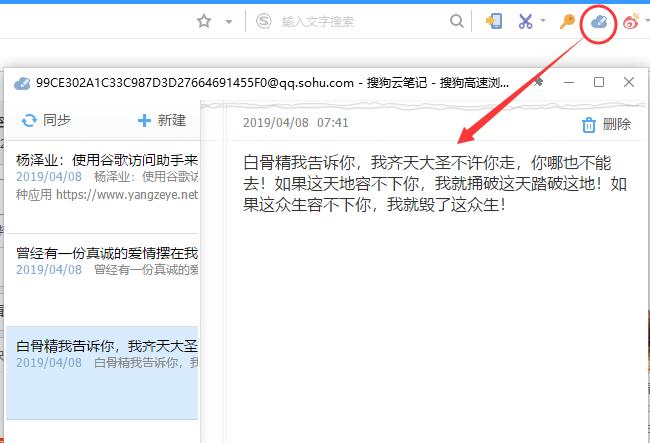Open the send-to-phone toolbar icon

pyautogui.click(x=493, y=21)
